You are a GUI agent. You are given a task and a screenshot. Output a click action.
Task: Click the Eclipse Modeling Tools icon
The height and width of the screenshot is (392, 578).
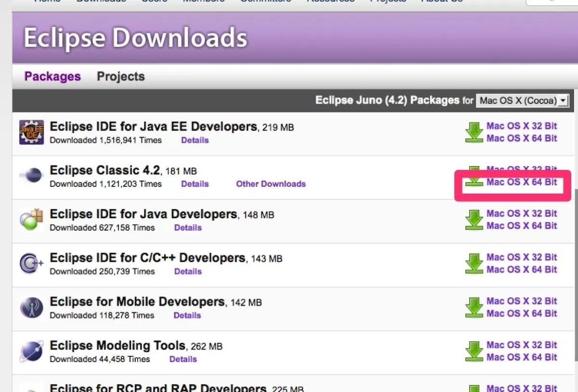tap(31, 352)
